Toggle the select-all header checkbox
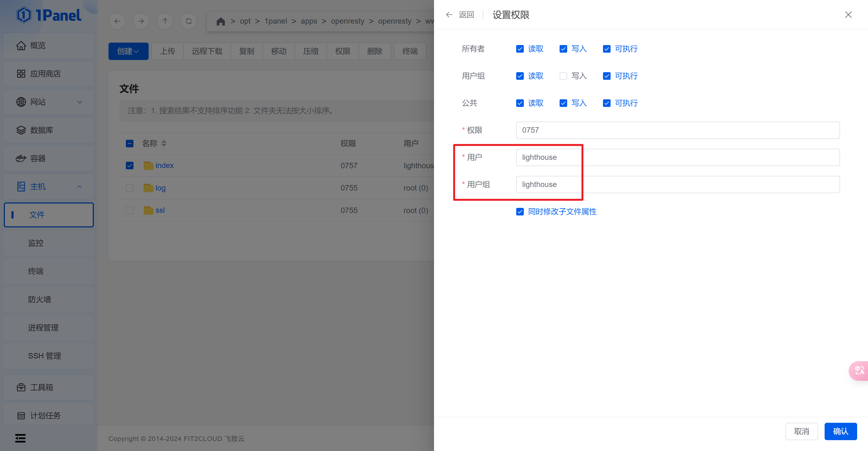The height and width of the screenshot is (451, 868). coord(130,144)
